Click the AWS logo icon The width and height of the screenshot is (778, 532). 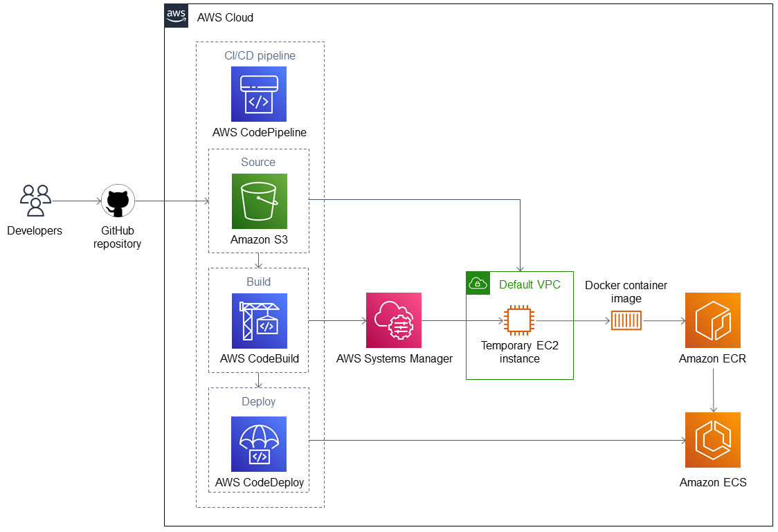tap(176, 16)
